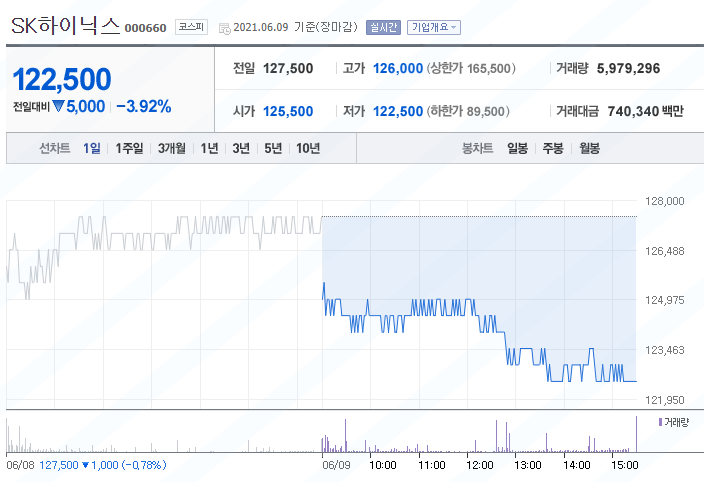
Task: Click the 11:00 time axis label
Action: (431, 465)
